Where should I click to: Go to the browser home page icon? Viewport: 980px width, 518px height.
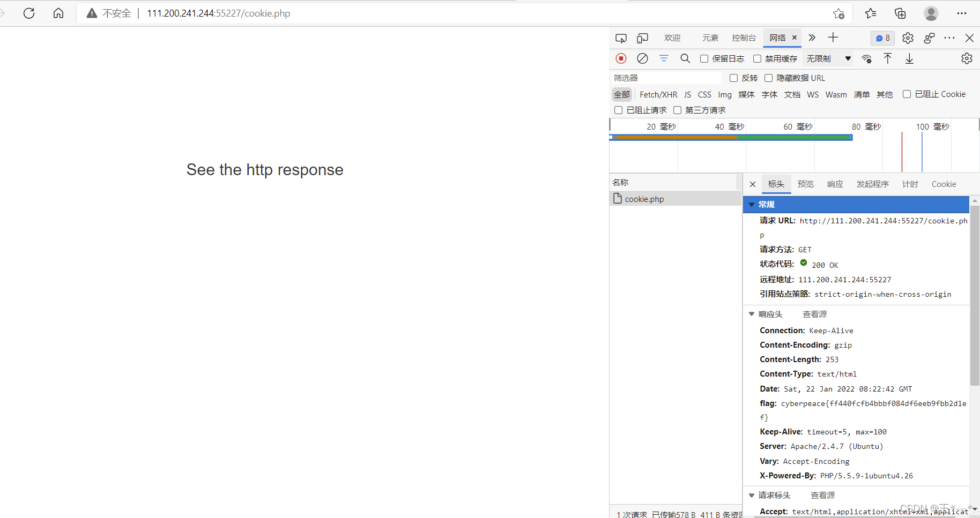click(58, 13)
